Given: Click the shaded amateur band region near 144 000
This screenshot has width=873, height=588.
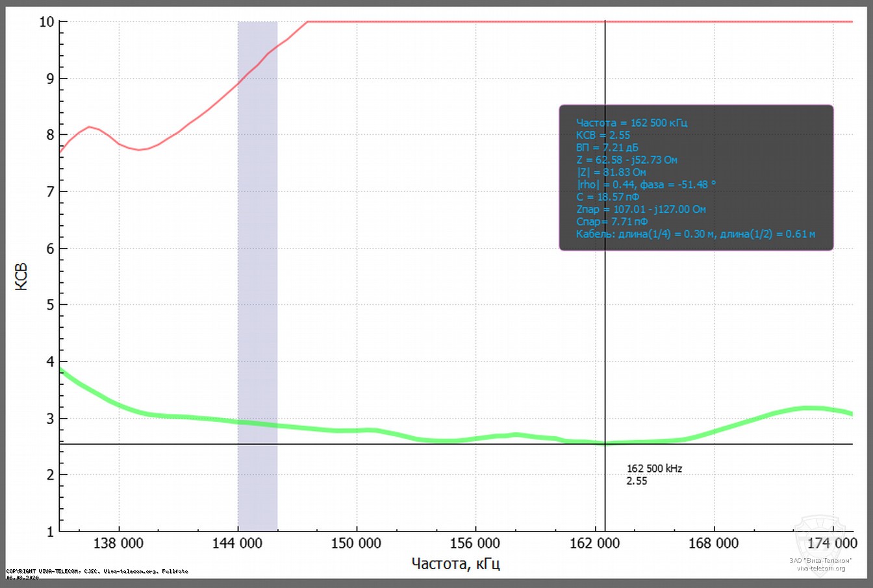Looking at the screenshot, I should 257,260.
